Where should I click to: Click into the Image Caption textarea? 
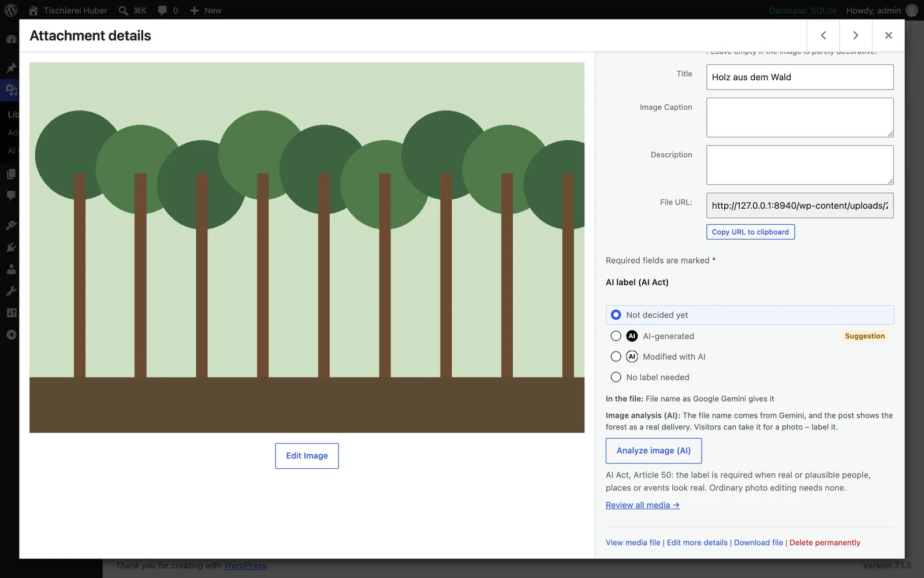click(800, 117)
